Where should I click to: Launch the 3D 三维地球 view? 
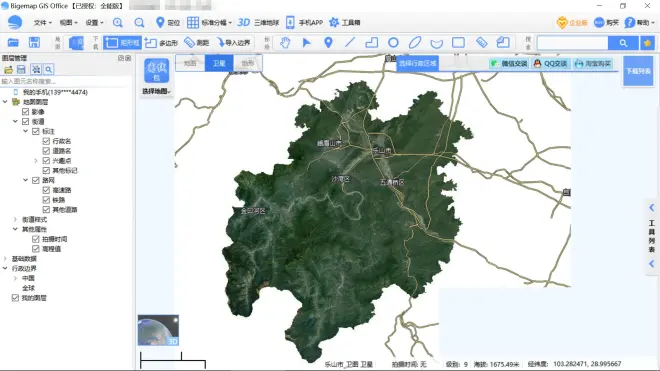[258, 22]
